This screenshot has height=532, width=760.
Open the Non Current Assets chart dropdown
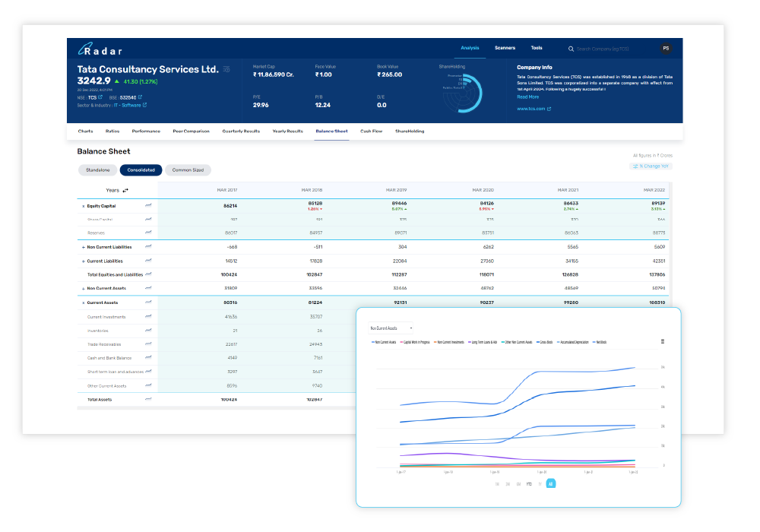point(391,328)
